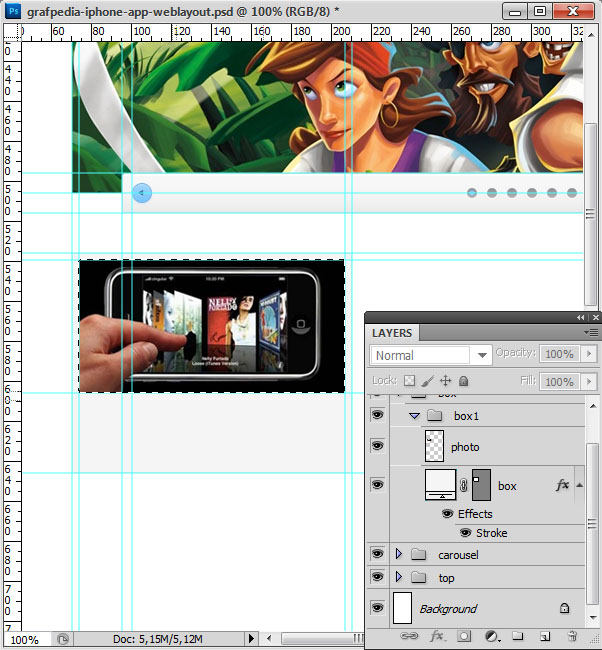Screen dimensions: 602x650
Task: Lock all padlock icon in Lock row
Action: [x=464, y=381]
